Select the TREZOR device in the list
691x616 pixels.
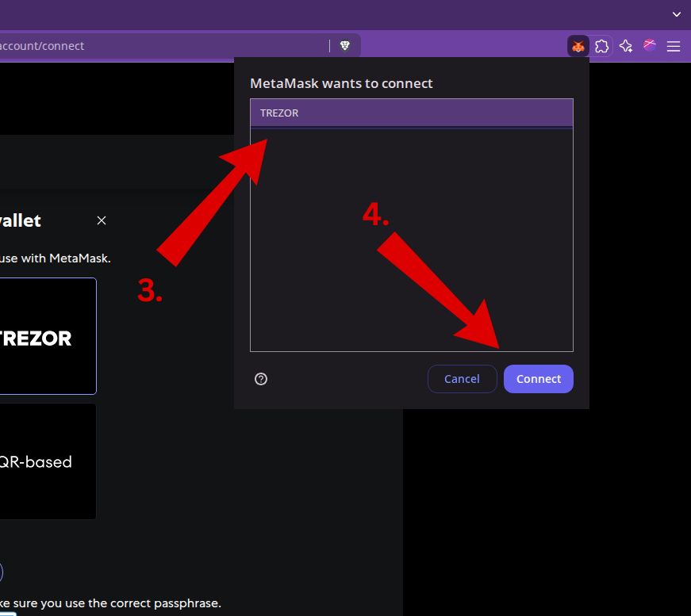tap(412, 113)
